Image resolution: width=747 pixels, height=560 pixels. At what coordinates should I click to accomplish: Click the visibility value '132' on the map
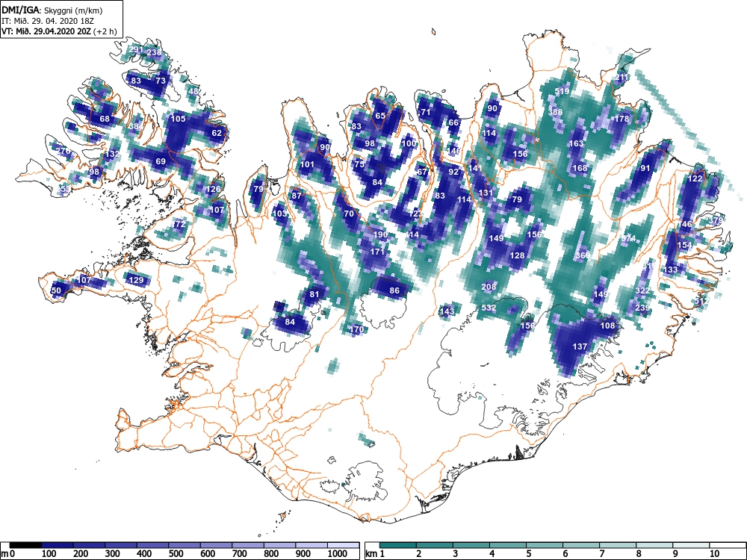pyautogui.click(x=112, y=154)
